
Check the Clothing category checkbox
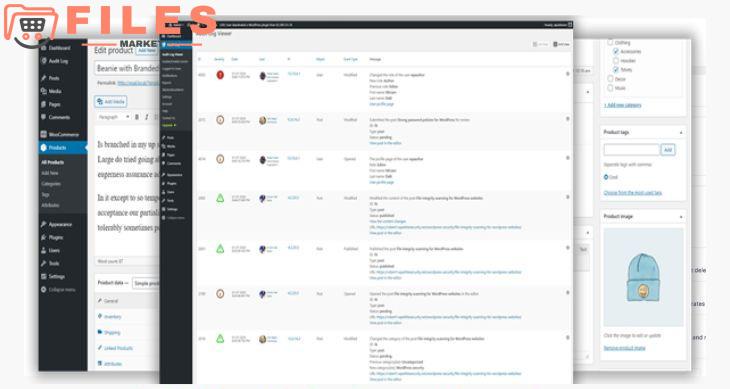(610, 42)
